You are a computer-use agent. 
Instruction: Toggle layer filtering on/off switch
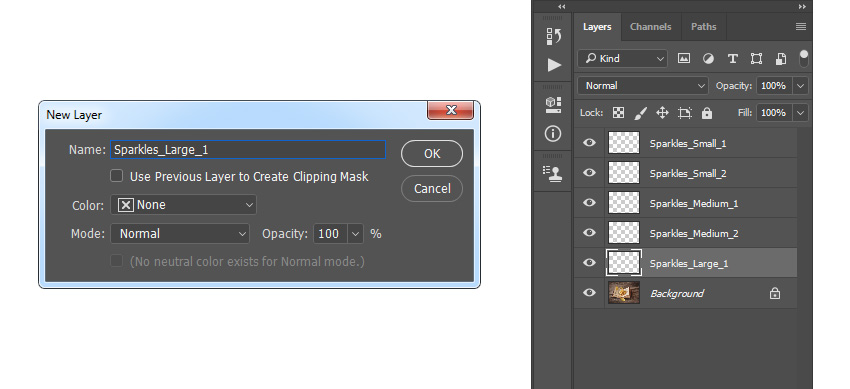coord(804,59)
